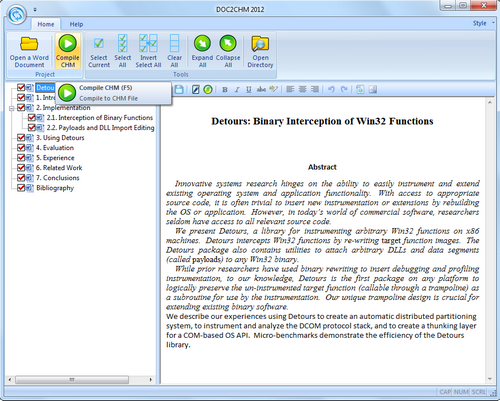
Task: Uncheck the 4. Evaluation checkbox
Action: pos(21,147)
